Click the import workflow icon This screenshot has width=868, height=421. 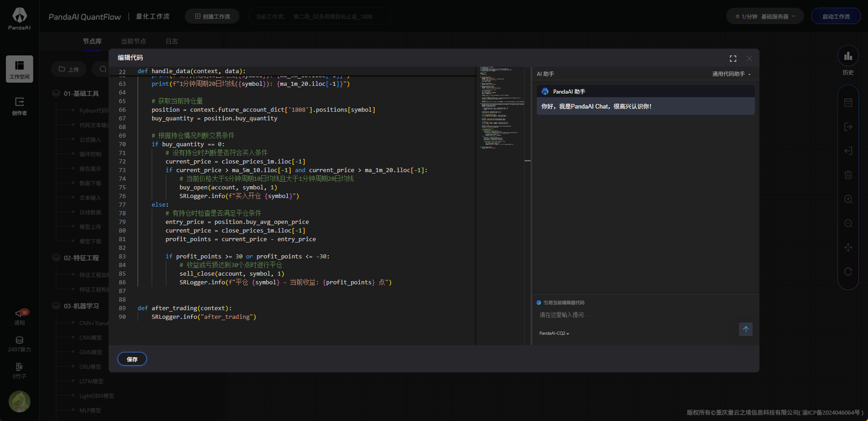pyautogui.click(x=848, y=151)
